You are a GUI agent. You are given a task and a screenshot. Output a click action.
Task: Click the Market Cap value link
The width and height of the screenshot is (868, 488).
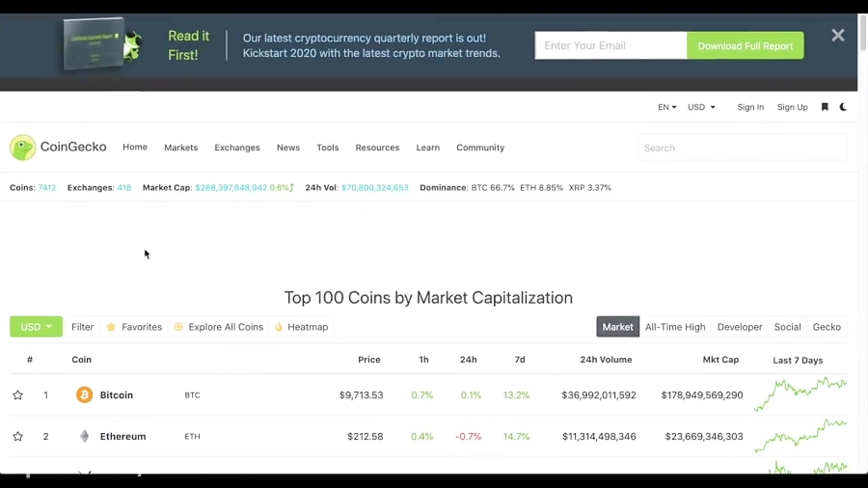[x=231, y=187]
